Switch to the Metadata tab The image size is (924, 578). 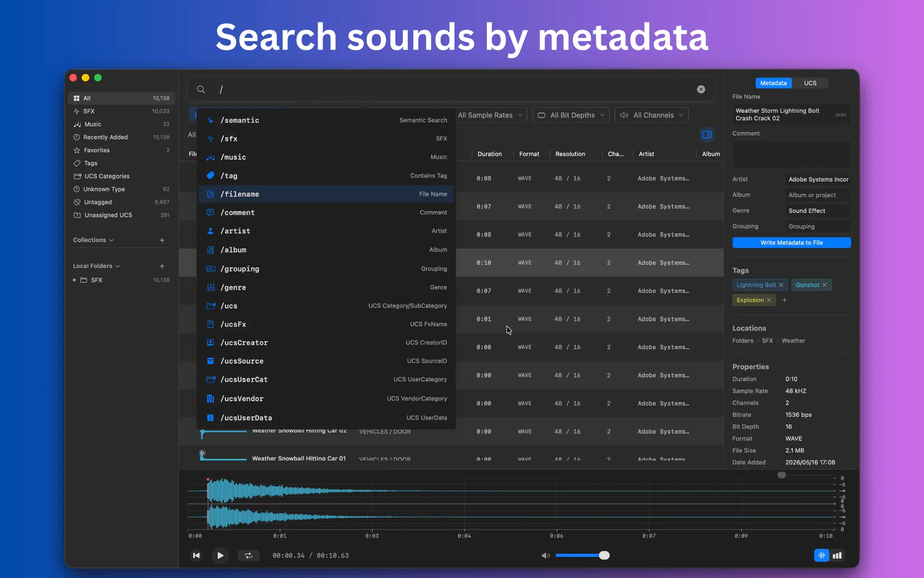(x=773, y=83)
